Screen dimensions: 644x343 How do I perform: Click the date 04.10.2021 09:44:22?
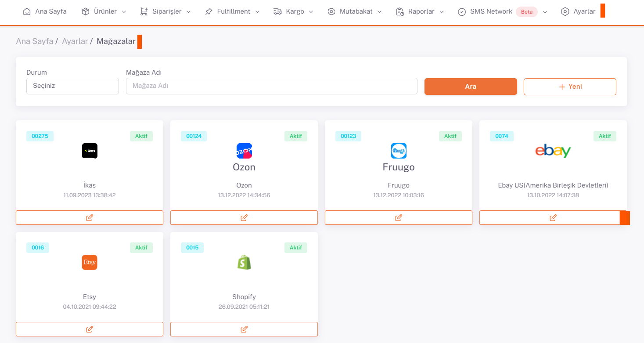[90, 307]
